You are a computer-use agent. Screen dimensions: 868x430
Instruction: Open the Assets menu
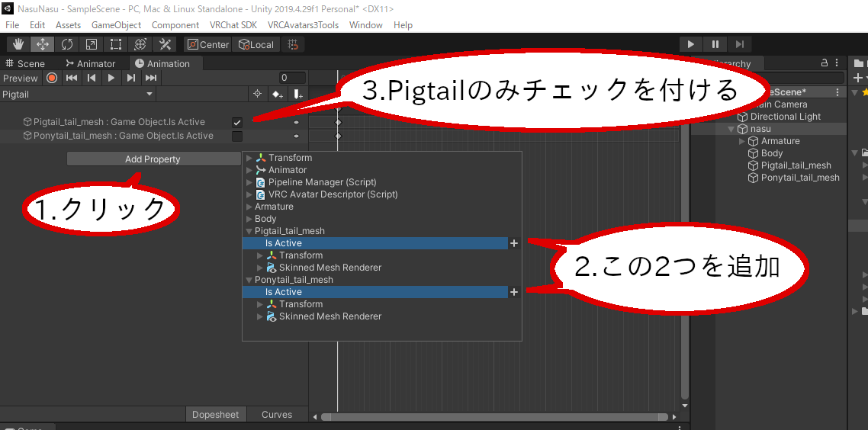68,25
